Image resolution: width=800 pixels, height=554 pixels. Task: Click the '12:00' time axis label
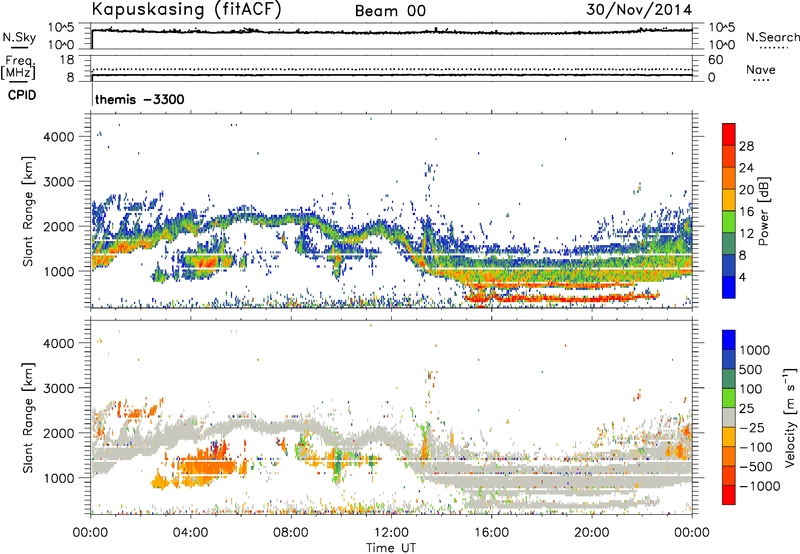tap(391, 533)
